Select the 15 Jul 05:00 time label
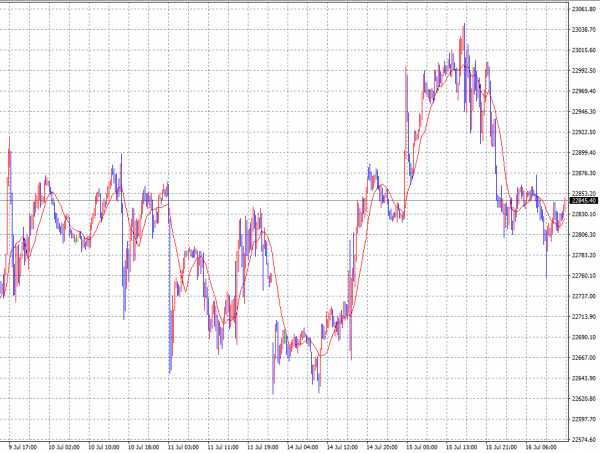 pyautogui.click(x=423, y=447)
